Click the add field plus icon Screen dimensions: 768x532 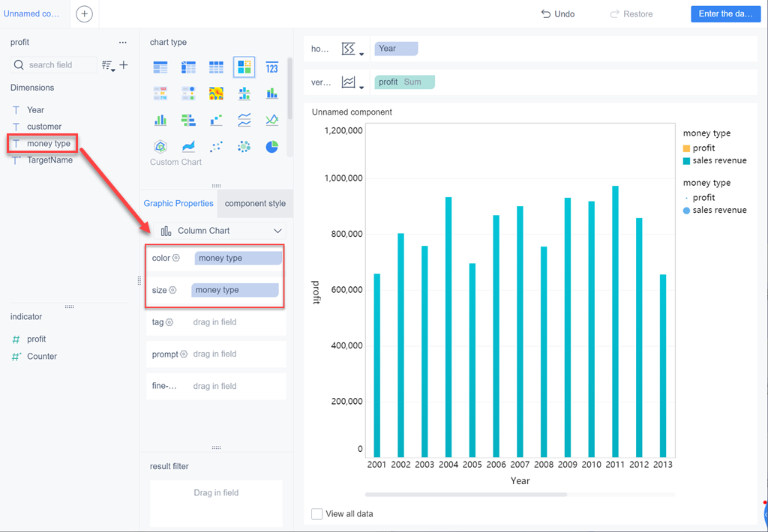tap(124, 64)
